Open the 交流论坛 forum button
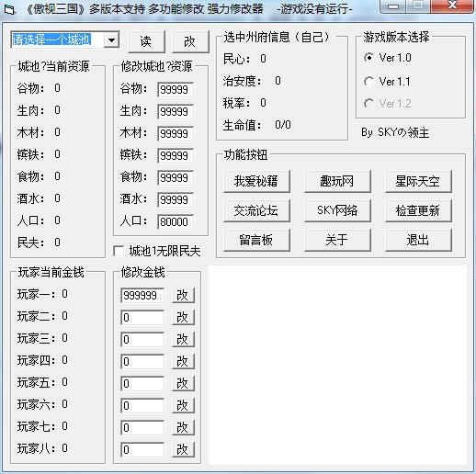 click(256, 210)
